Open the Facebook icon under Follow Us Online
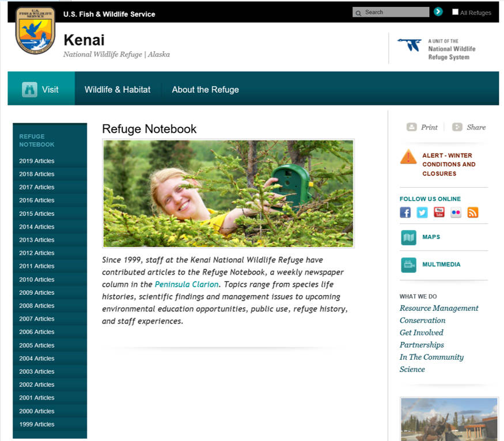504x441 pixels. pos(406,212)
